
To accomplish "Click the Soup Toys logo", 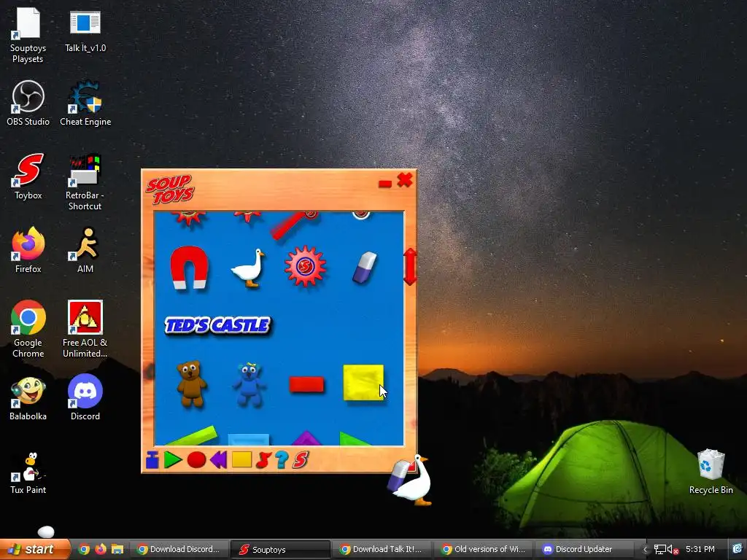I will (170, 189).
